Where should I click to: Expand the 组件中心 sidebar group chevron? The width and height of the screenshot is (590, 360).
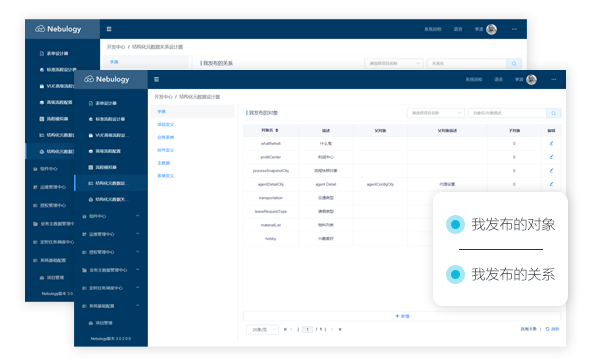(x=137, y=216)
